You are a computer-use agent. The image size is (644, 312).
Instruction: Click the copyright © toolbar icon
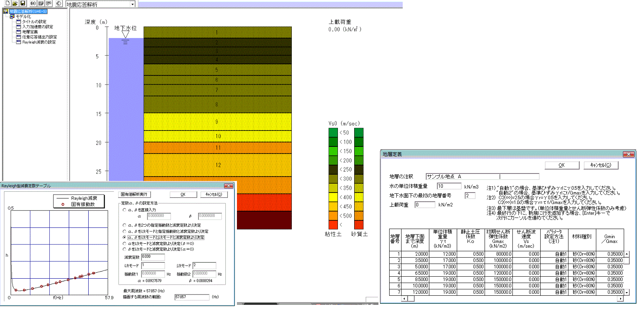point(58,4)
